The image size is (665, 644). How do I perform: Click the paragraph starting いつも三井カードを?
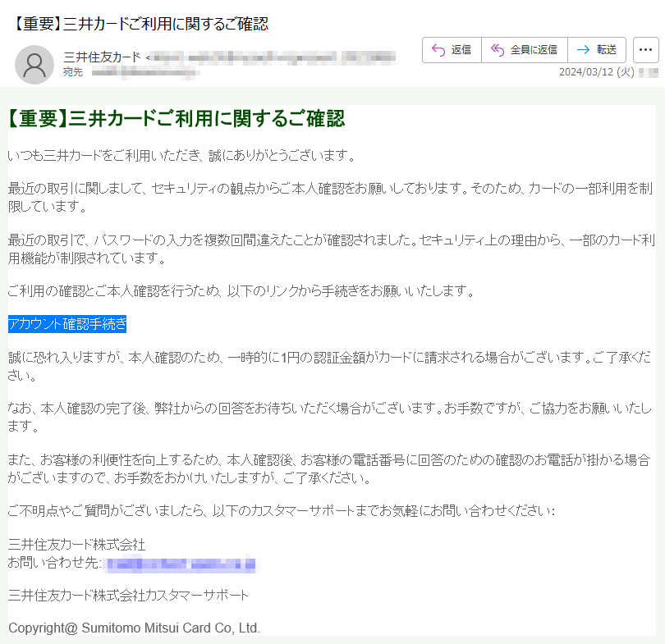tap(182, 156)
